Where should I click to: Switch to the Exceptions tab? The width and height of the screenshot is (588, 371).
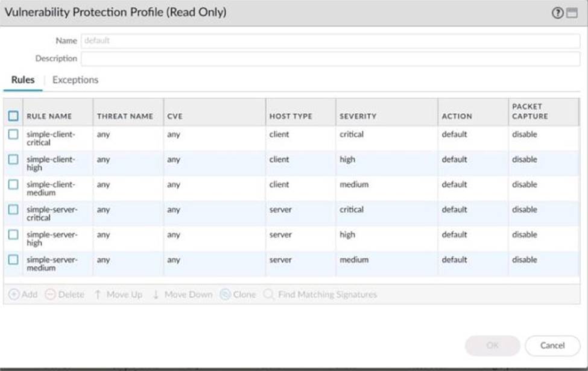pyautogui.click(x=75, y=80)
